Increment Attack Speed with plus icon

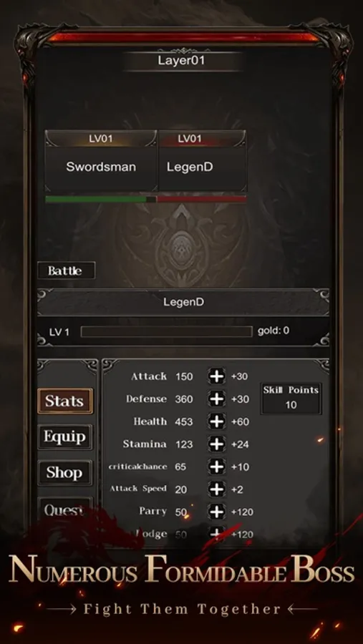pos(217,489)
